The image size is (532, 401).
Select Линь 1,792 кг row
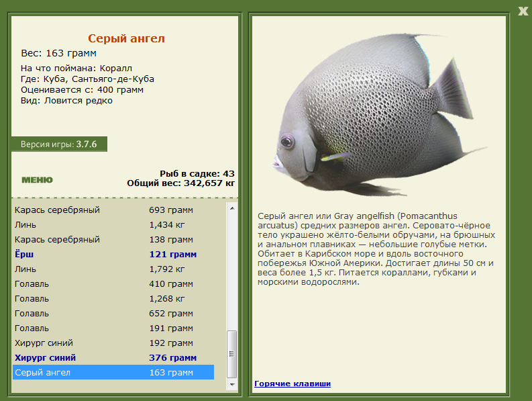113,269
